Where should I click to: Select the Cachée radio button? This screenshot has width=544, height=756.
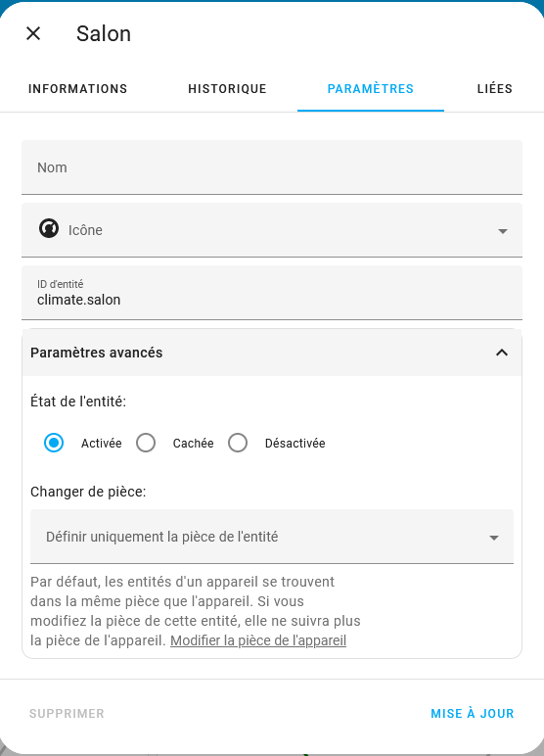[x=146, y=443]
